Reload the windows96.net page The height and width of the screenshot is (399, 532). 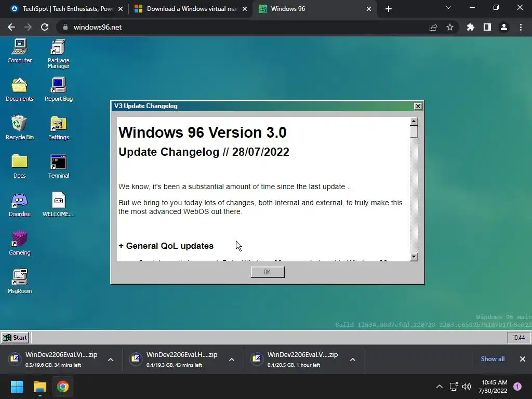click(x=45, y=27)
